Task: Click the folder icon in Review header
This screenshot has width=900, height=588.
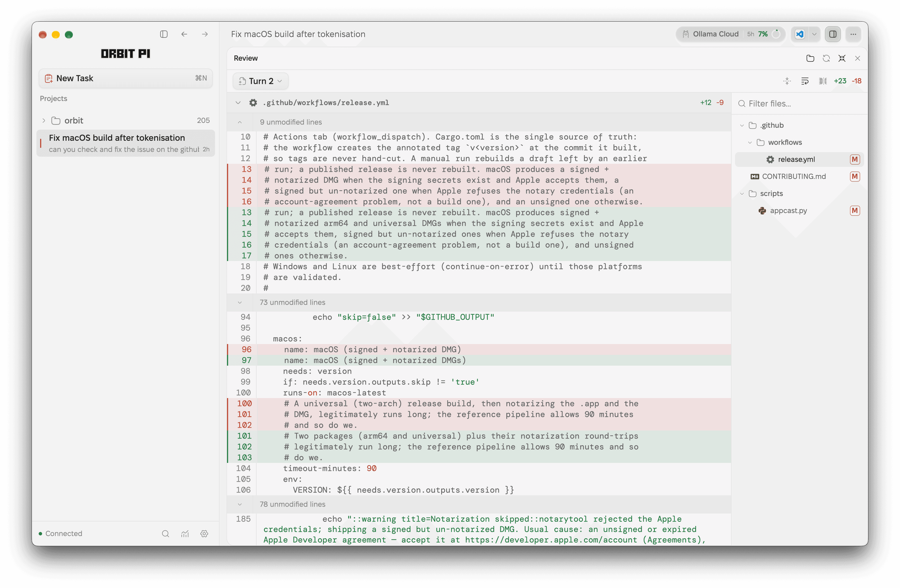Action: pos(810,58)
